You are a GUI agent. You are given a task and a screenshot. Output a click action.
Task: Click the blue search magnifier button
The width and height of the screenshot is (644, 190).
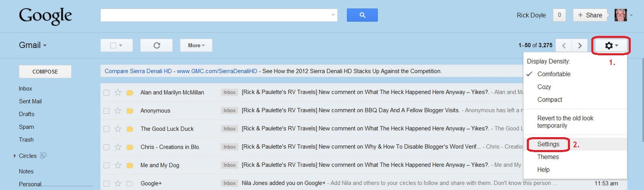tap(362, 15)
